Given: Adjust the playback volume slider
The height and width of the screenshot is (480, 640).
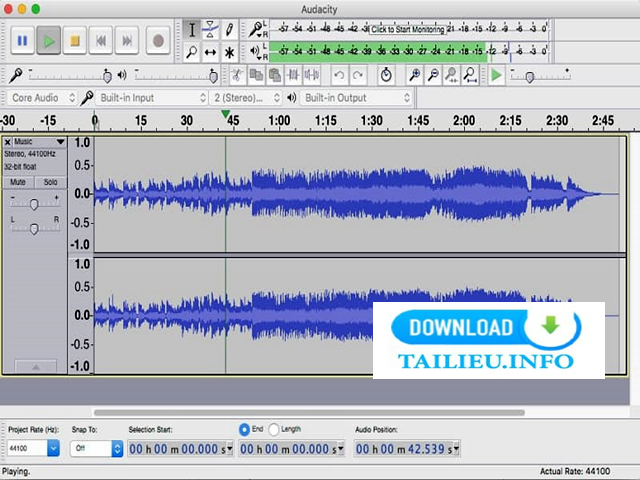Looking at the screenshot, I should (176, 75).
